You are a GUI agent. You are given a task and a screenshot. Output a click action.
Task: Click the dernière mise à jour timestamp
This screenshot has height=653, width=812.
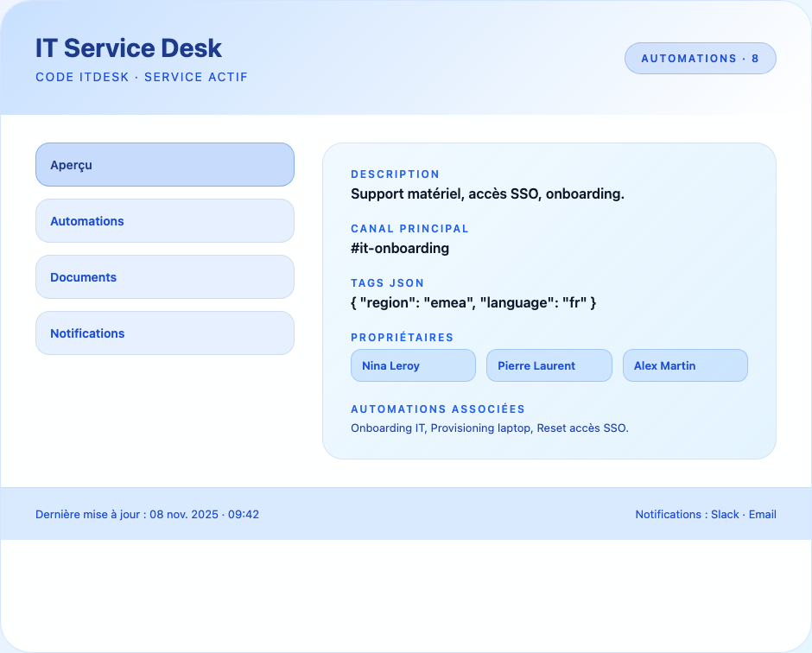point(146,514)
